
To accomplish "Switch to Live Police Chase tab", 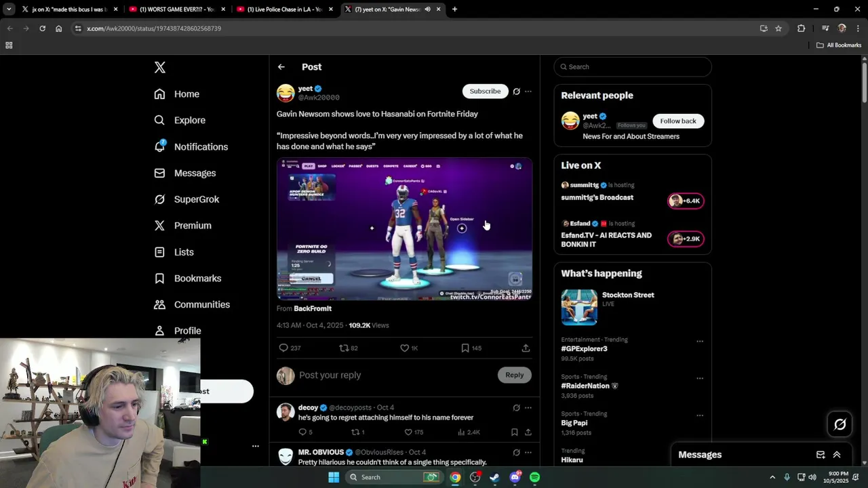I will point(285,9).
